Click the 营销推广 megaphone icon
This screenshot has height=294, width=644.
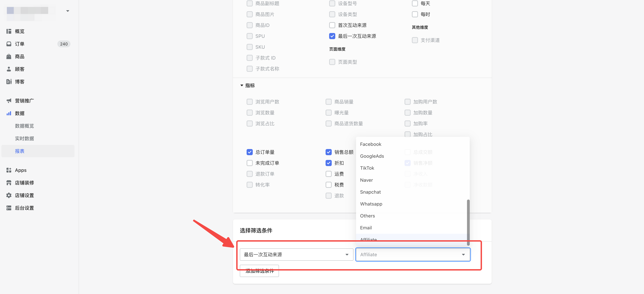coord(9,101)
